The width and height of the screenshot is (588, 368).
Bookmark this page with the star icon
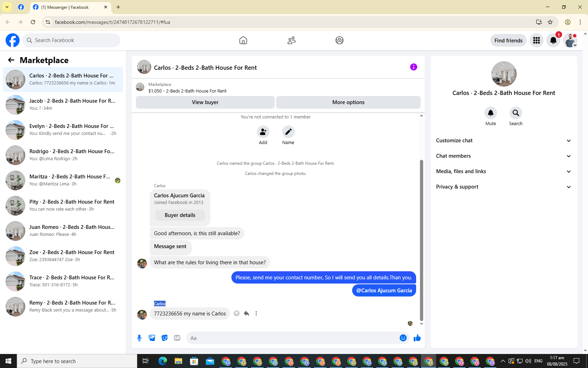coord(550,22)
